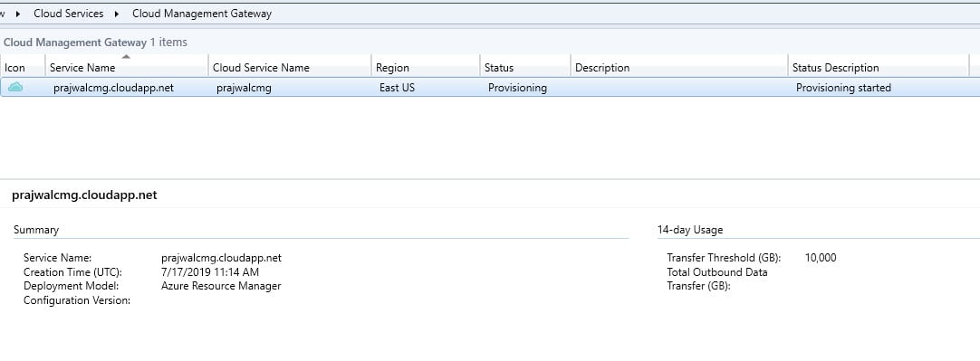Click Transfer Threshold (GB) label
The width and height of the screenshot is (980, 361).
pos(724,257)
